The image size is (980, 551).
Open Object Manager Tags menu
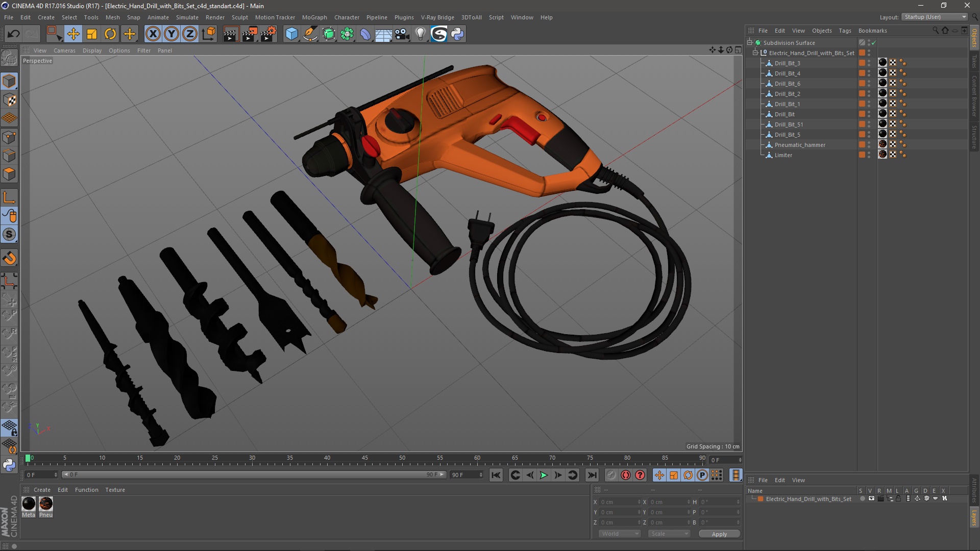pyautogui.click(x=845, y=31)
